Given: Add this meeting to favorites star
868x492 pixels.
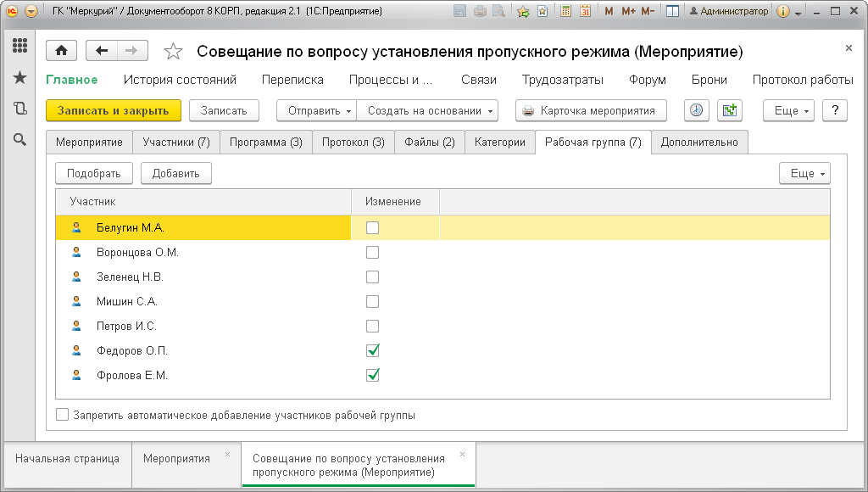Looking at the screenshot, I should pyautogui.click(x=173, y=52).
